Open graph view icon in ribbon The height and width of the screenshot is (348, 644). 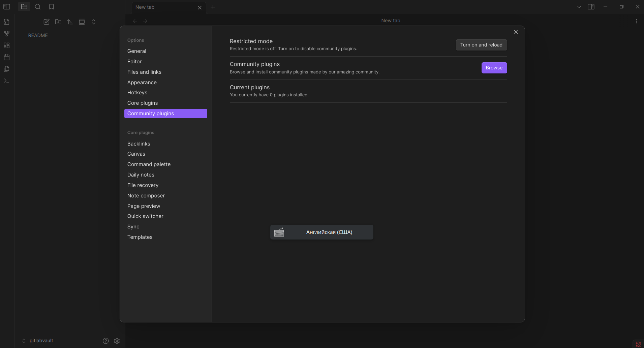point(7,34)
